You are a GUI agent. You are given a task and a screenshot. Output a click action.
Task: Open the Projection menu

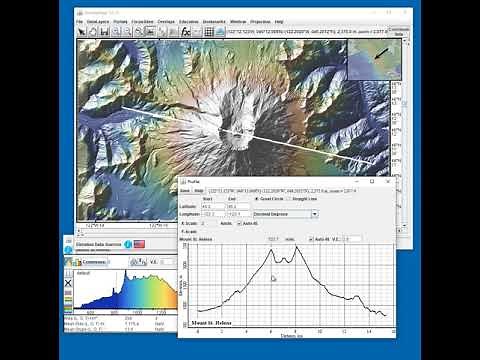coord(260,22)
